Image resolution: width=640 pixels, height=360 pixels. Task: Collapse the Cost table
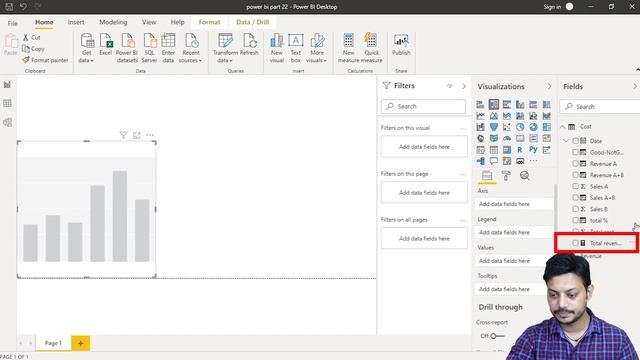[563, 127]
